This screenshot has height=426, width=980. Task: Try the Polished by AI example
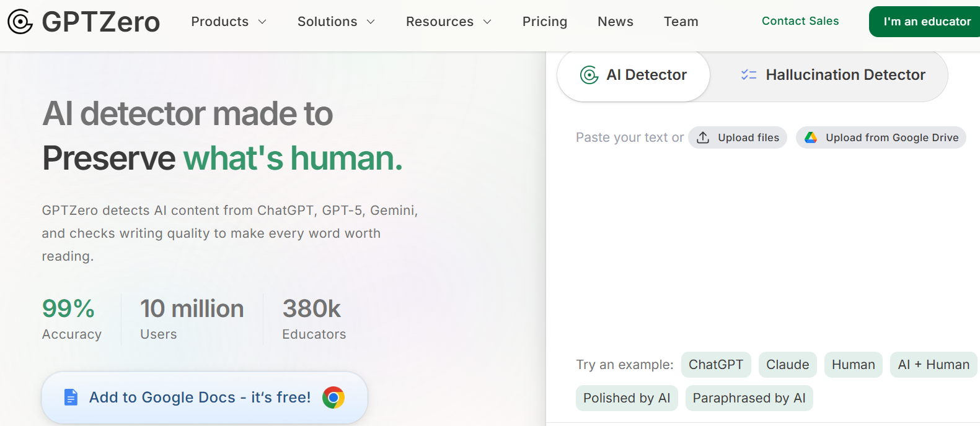pos(627,398)
